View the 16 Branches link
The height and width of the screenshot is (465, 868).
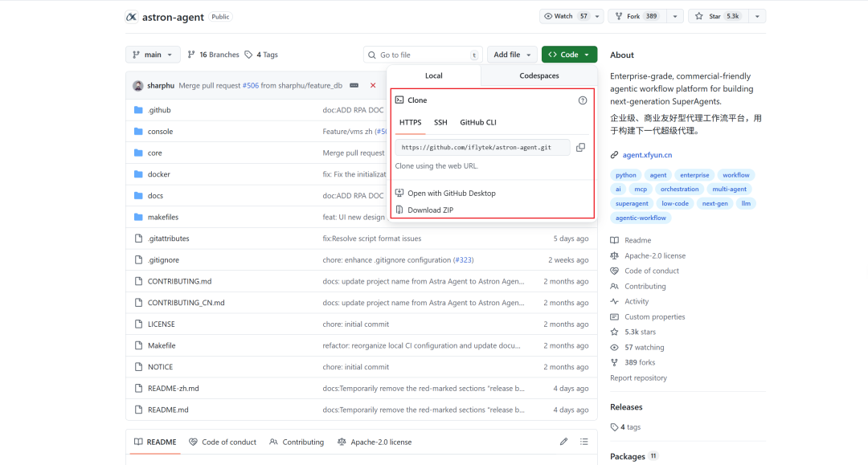pos(214,55)
